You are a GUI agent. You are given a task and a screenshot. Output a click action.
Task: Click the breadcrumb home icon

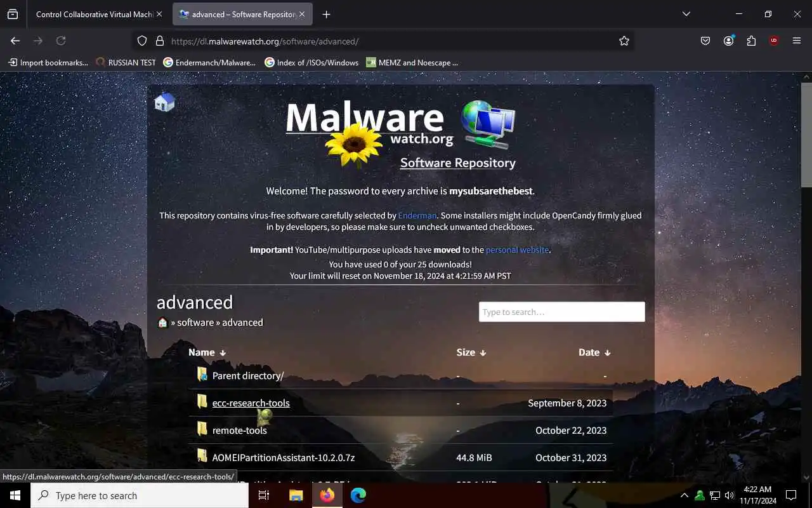tap(162, 322)
